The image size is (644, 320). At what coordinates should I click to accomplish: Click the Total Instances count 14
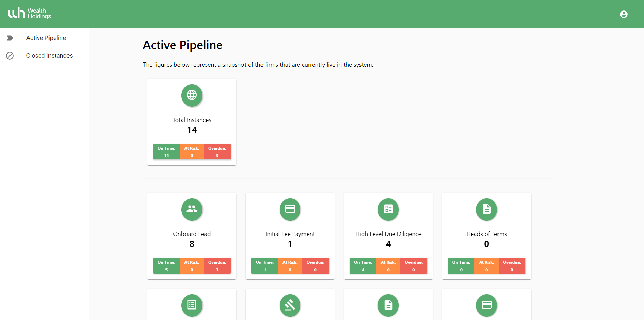pos(192,130)
